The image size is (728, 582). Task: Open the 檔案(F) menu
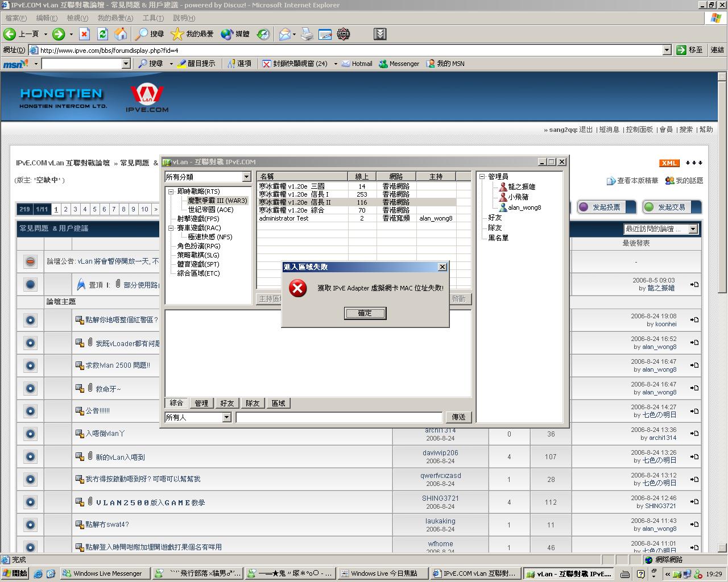pyautogui.click(x=16, y=18)
